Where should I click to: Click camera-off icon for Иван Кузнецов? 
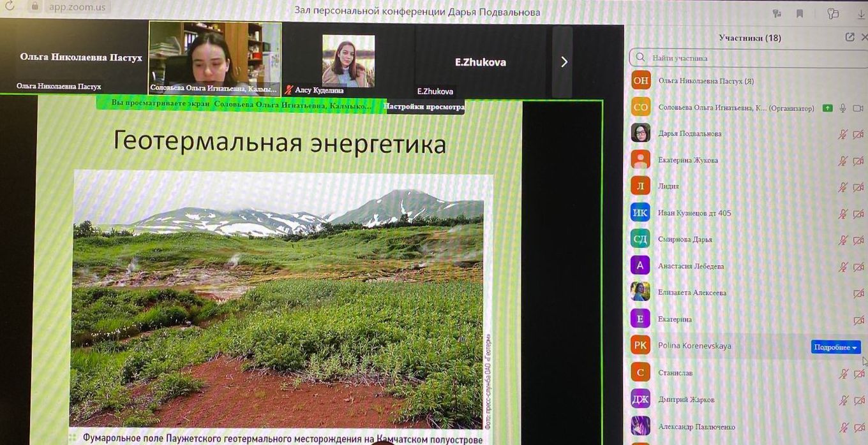(x=858, y=214)
